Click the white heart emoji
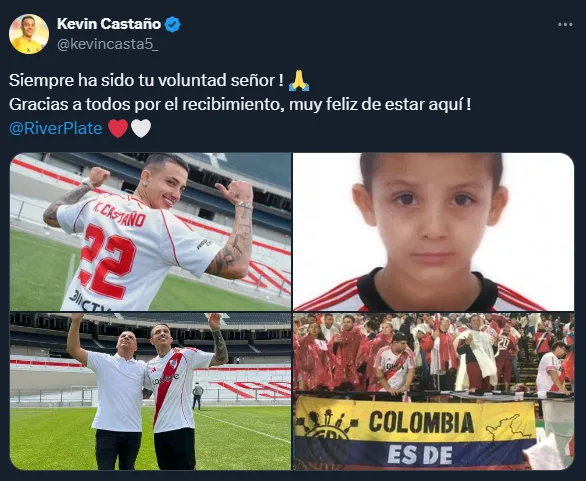586x481 pixels. click(141, 128)
